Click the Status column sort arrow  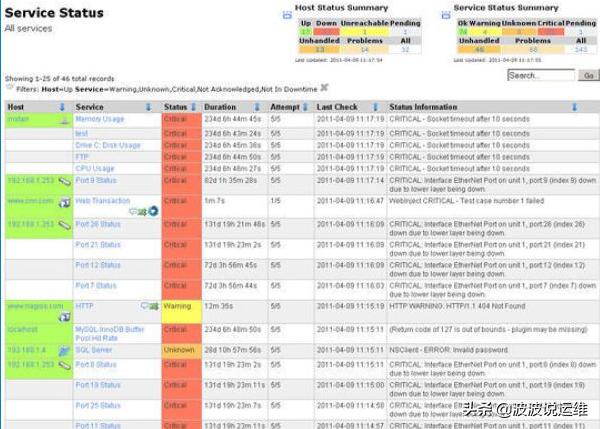point(194,107)
